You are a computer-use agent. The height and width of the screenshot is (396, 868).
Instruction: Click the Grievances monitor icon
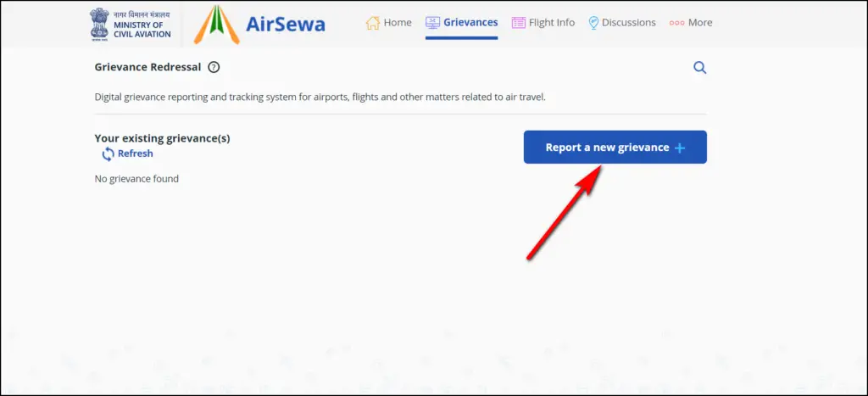coord(432,23)
